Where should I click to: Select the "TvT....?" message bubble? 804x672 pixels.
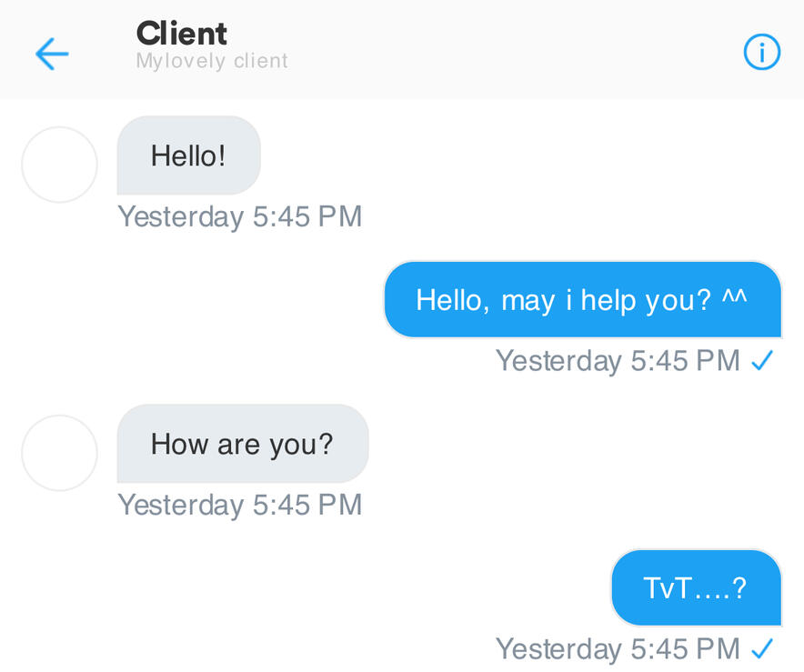(x=696, y=587)
